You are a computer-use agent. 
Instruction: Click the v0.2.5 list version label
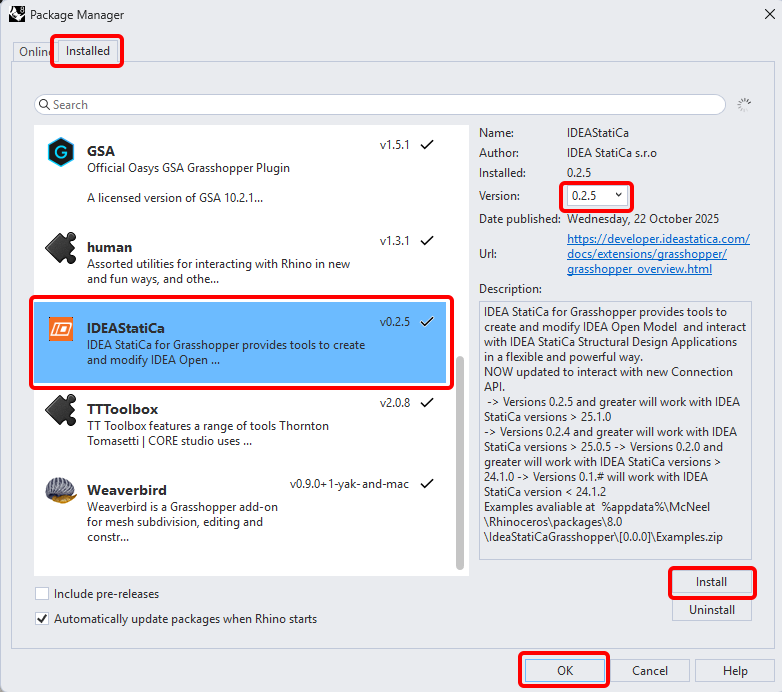[394, 322]
